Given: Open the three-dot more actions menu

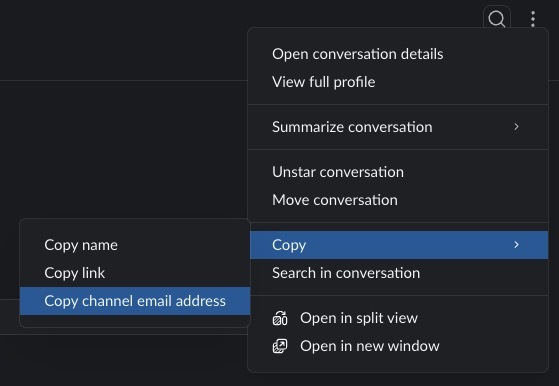Looking at the screenshot, I should click(533, 19).
